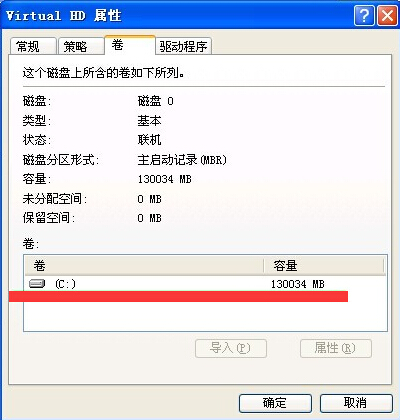
Task: Click the 磁盘 0 value text
Action: [155, 101]
